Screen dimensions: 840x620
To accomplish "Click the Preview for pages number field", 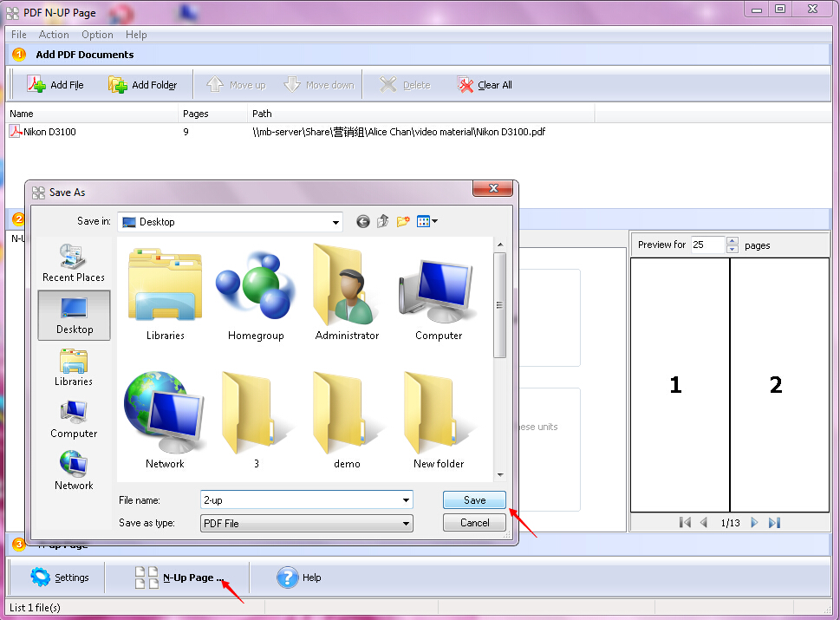I will coord(707,245).
